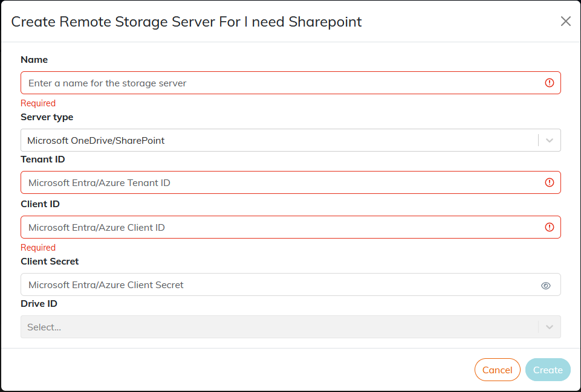Viewport: 581px width, 392px height.
Task: Focus the Name input field
Action: [x=290, y=83]
